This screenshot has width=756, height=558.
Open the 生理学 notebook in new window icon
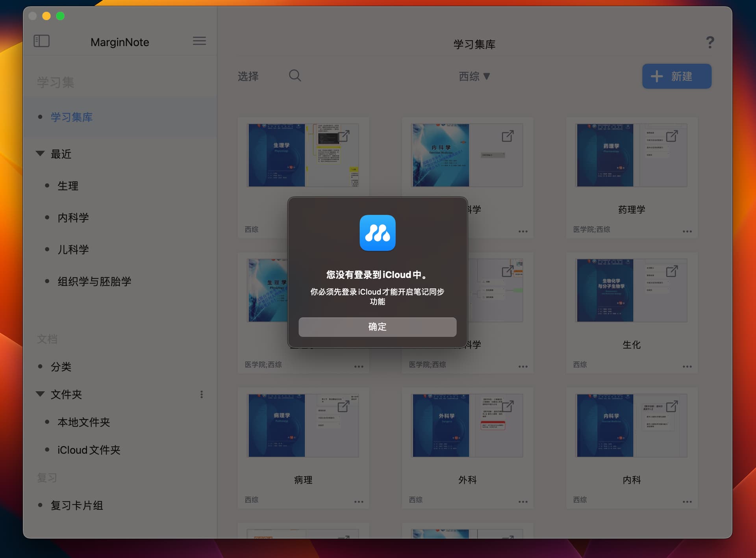(344, 136)
